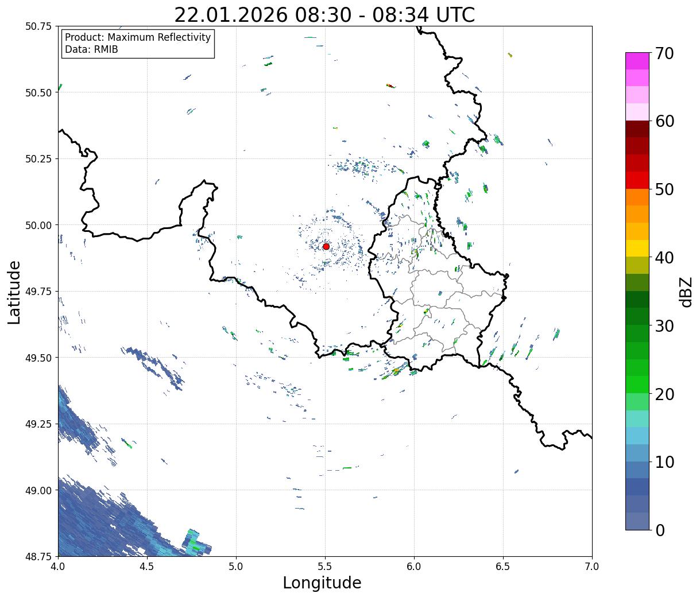Click the 49.50 latitude tick label
The image size is (700, 597).
click(38, 358)
